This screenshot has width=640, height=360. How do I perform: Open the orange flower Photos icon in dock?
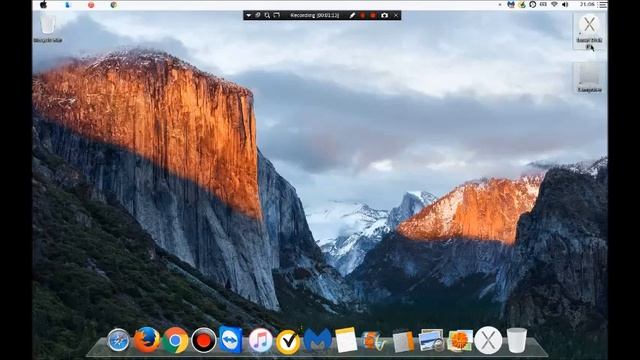[460, 340]
